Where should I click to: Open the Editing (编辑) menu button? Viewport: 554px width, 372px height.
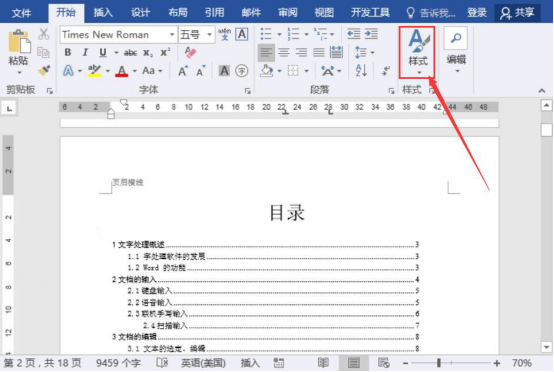pos(456,51)
